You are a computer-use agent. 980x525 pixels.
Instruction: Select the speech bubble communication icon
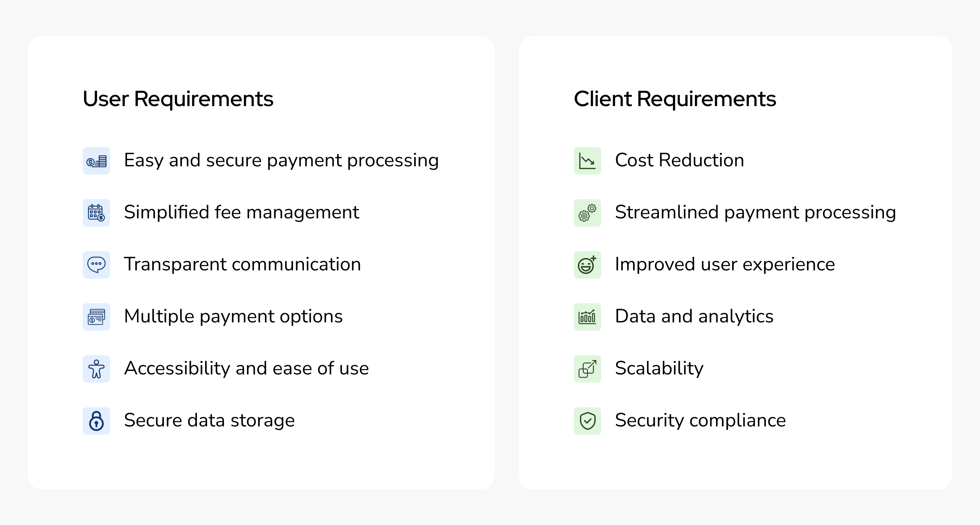click(x=96, y=265)
